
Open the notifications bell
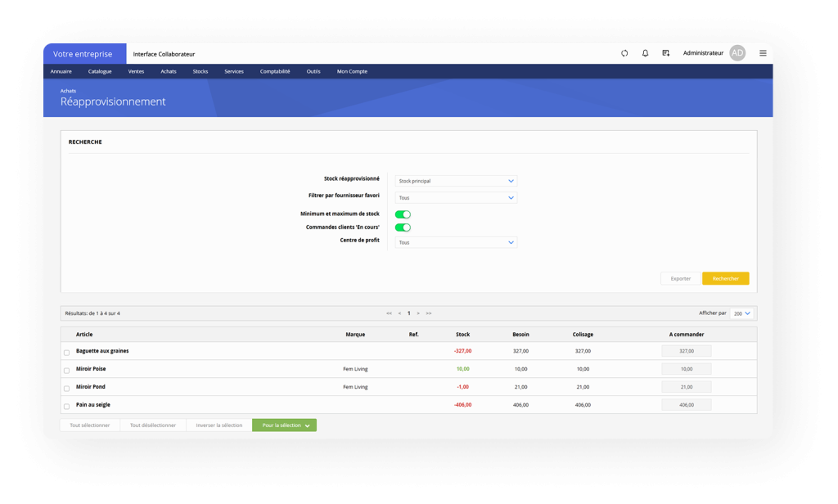(645, 53)
